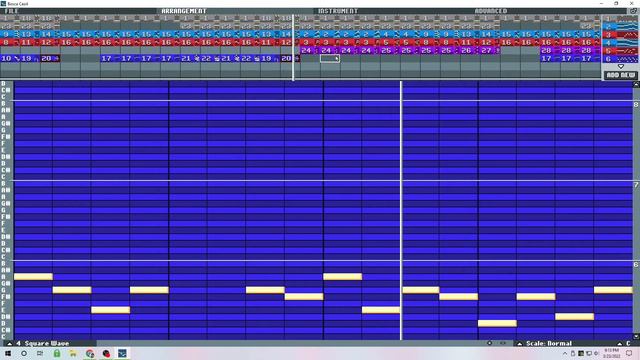
Task: Switch to the Arrangement tab
Action: coord(184,11)
